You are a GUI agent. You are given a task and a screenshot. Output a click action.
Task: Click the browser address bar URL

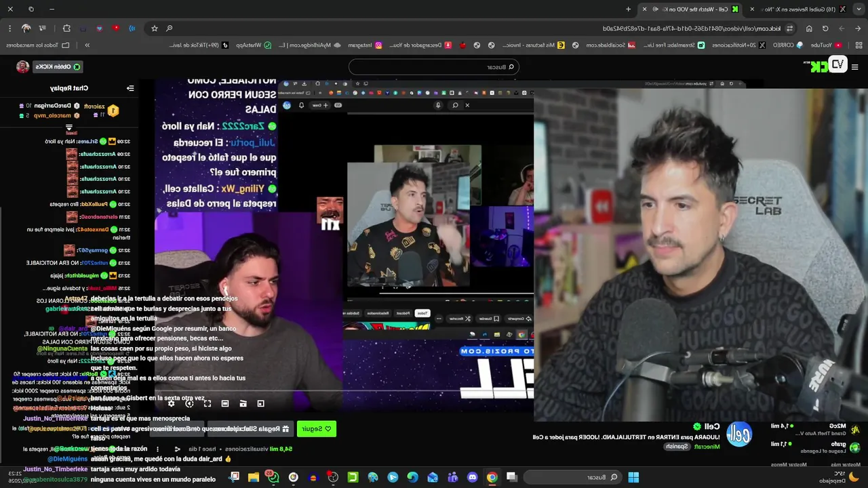[692, 28]
